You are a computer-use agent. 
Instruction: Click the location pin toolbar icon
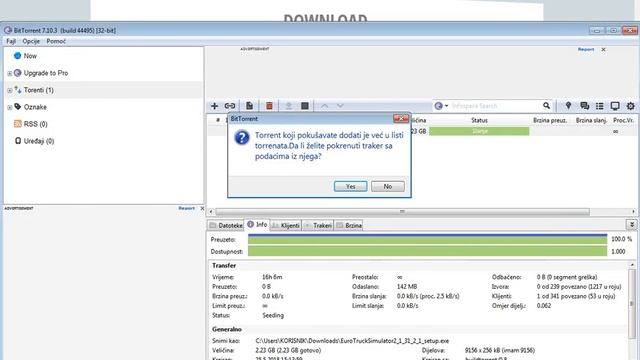coord(568,106)
